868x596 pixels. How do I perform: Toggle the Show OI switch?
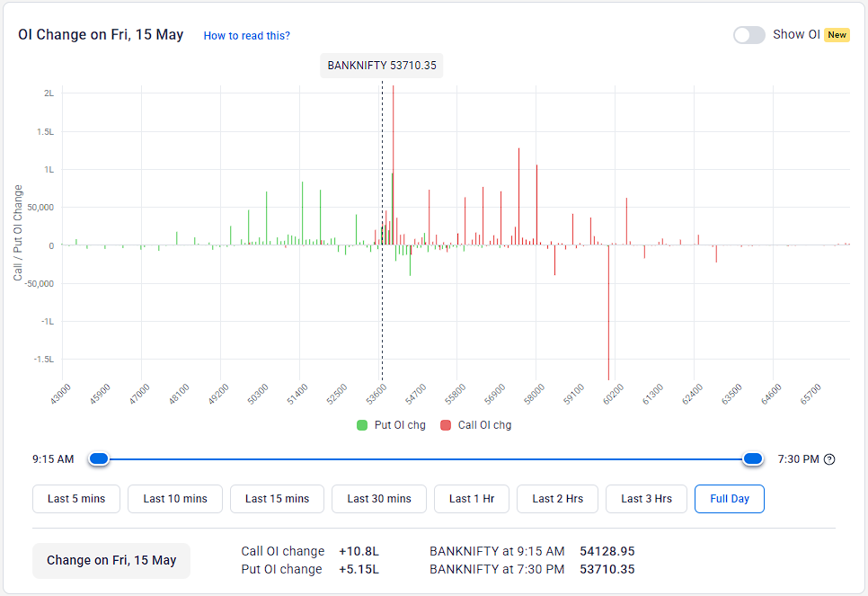tap(749, 35)
